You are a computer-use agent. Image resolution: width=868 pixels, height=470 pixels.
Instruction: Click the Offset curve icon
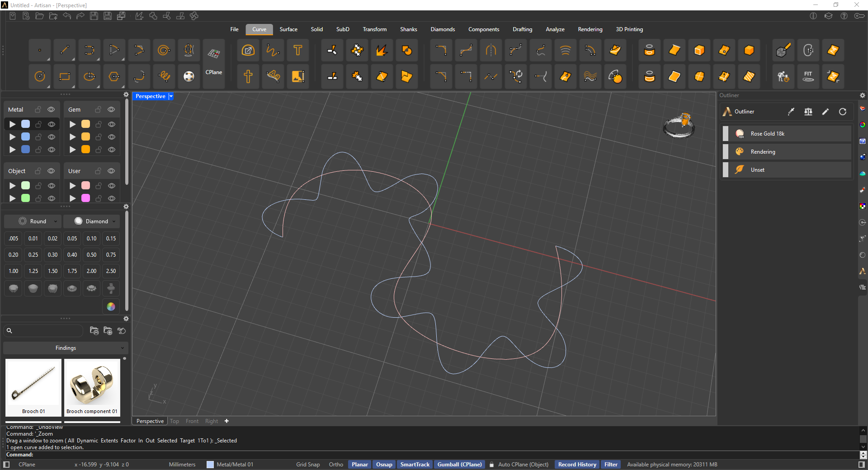tap(590, 50)
